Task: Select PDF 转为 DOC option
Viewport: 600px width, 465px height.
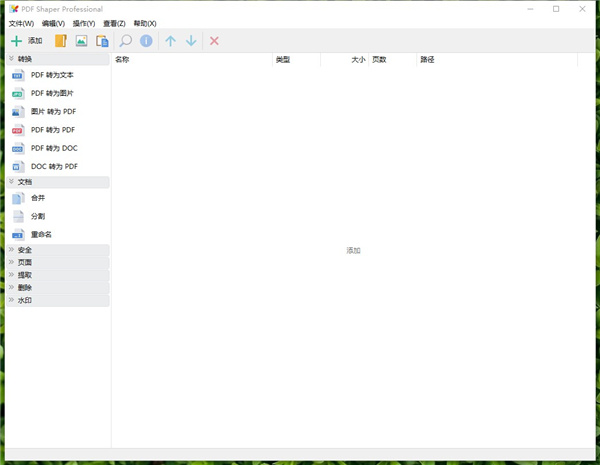Action: coord(54,148)
